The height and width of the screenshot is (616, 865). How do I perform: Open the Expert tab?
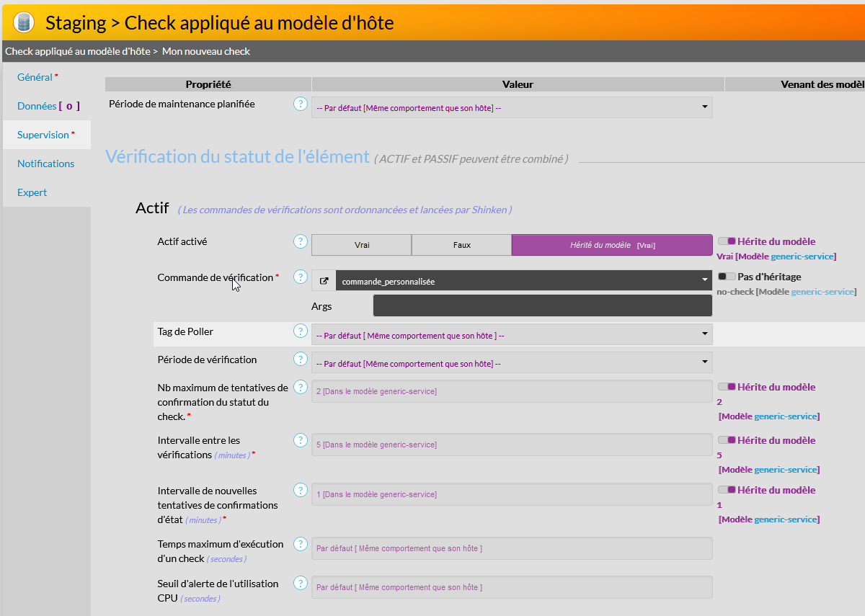(32, 192)
